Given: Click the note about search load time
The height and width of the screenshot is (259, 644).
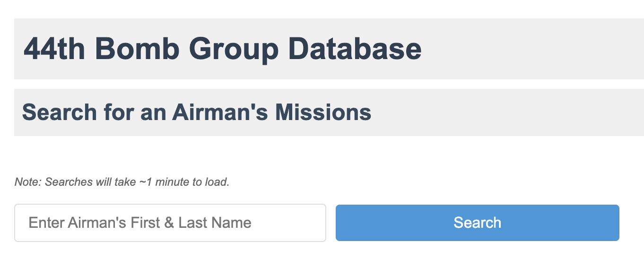Looking at the screenshot, I should click(122, 182).
